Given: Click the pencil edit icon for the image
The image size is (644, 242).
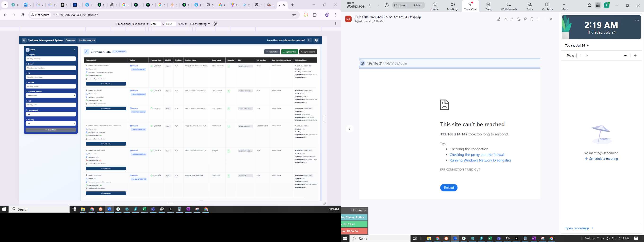Looking at the screenshot, I should (x=498, y=19).
